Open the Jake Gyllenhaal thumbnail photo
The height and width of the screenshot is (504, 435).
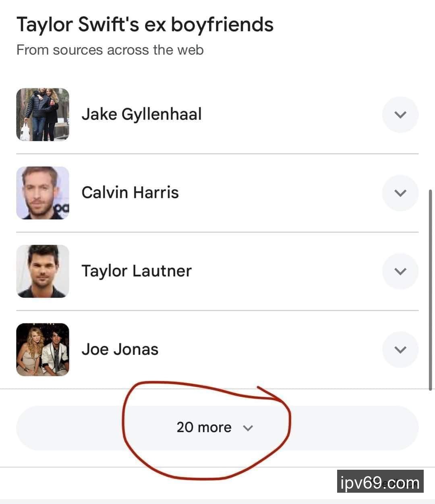43,115
